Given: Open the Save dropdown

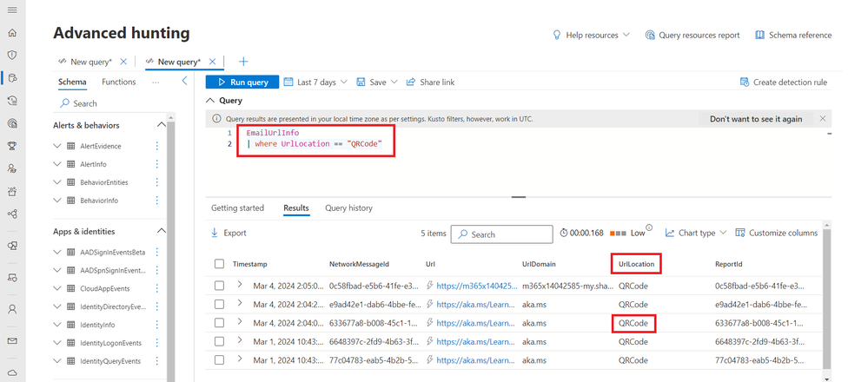Looking at the screenshot, I should [377, 82].
